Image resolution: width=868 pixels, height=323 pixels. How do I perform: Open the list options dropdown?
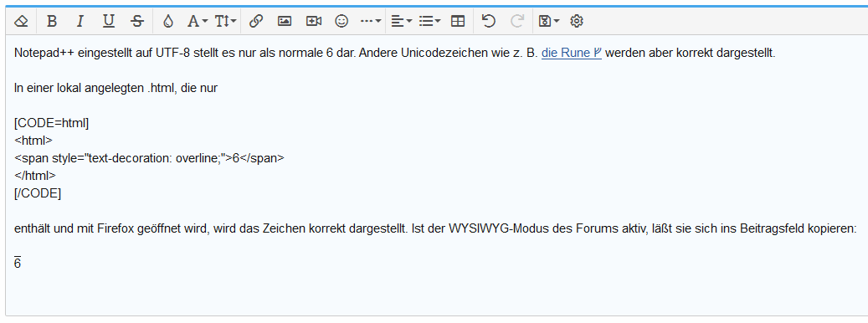(x=429, y=22)
